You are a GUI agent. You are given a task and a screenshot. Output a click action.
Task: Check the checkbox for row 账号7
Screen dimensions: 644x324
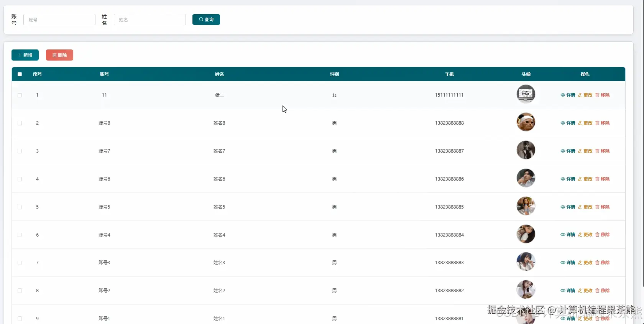[20, 151]
